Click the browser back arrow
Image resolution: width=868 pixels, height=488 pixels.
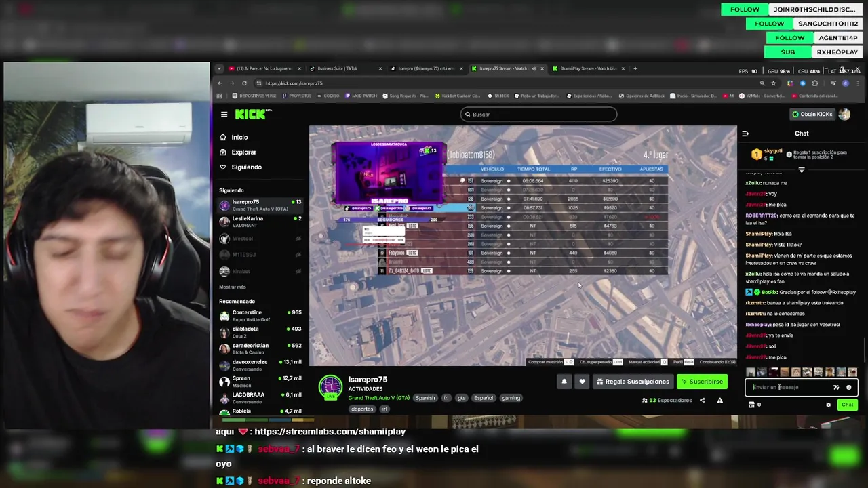click(220, 83)
